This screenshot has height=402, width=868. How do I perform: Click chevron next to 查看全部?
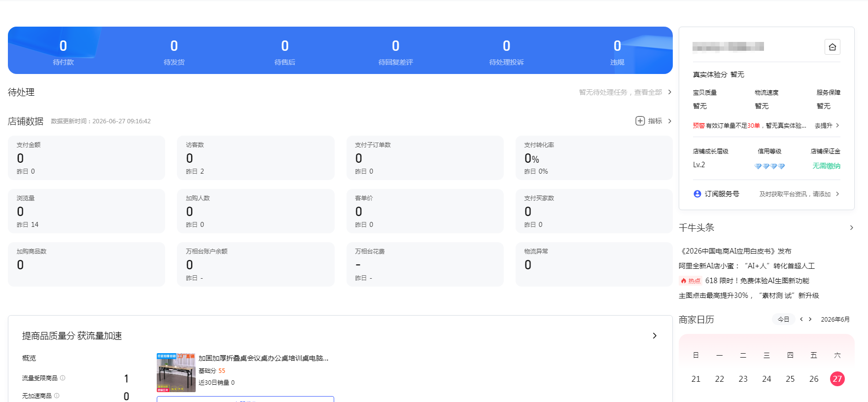[669, 92]
